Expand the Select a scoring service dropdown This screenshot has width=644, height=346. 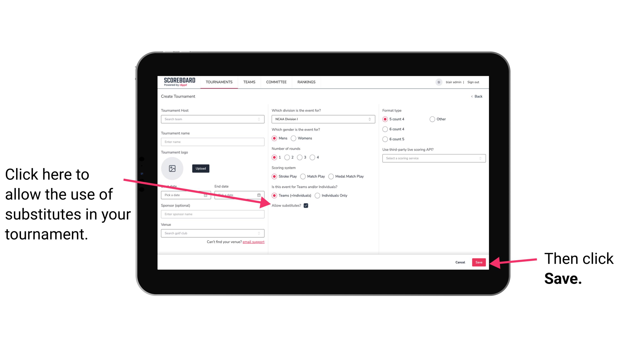[432, 159]
